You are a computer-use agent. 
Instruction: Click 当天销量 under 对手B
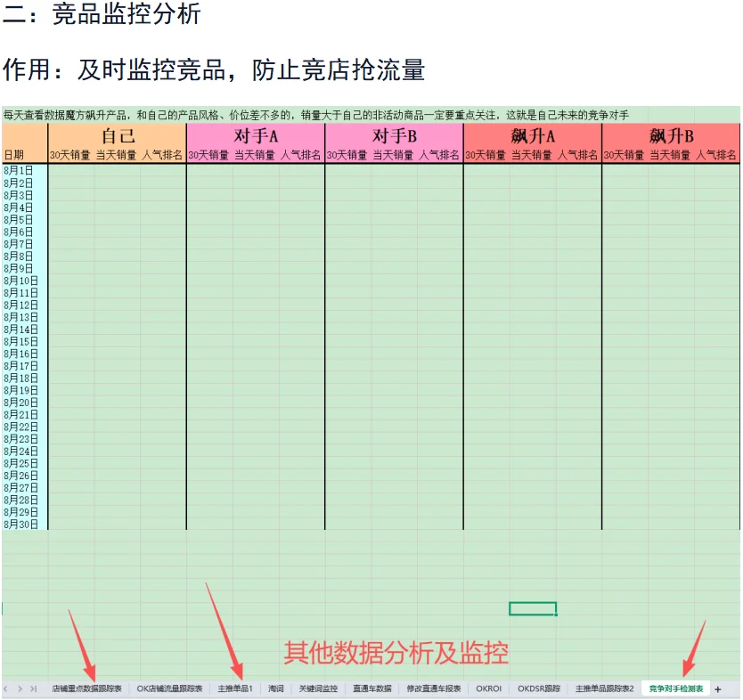[x=393, y=155]
